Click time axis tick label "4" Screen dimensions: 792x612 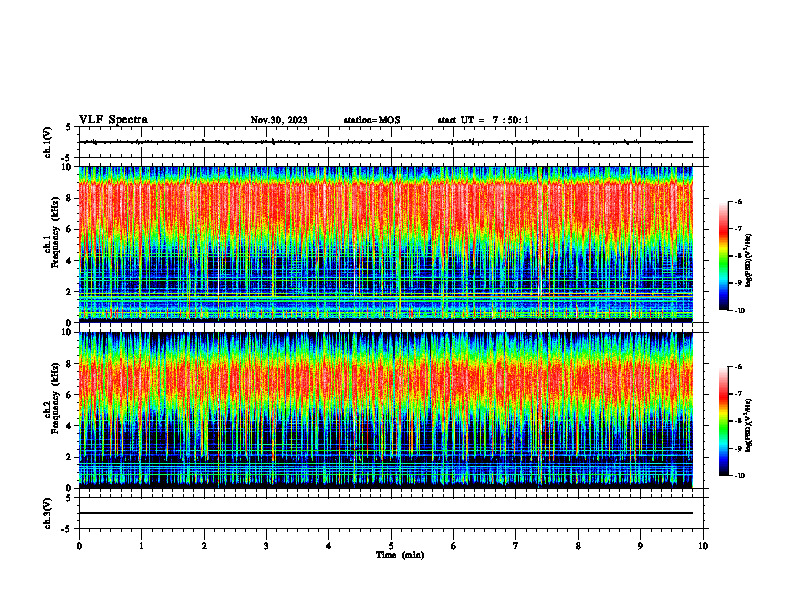click(329, 546)
